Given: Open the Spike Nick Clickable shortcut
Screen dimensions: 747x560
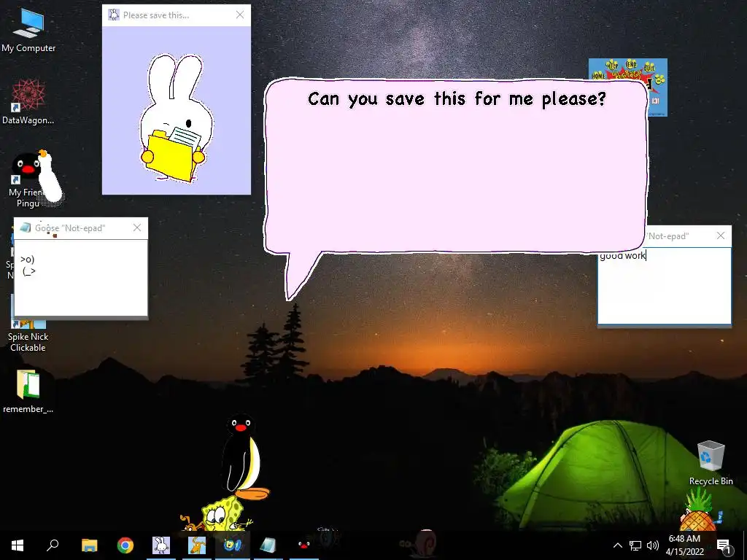Looking at the screenshot, I should pos(28,329).
